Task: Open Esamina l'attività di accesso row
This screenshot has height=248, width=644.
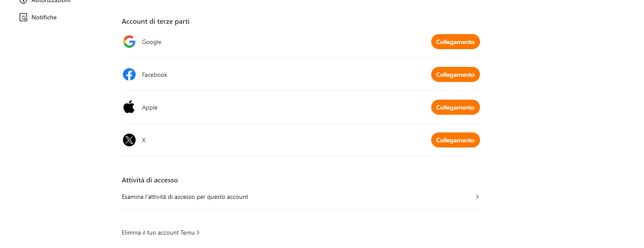Action: (x=185, y=197)
